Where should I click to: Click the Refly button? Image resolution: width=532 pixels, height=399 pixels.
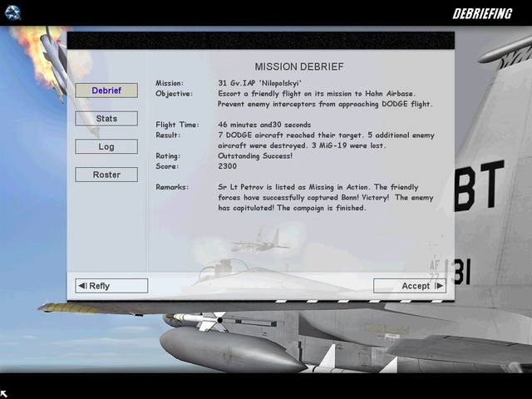111,286
